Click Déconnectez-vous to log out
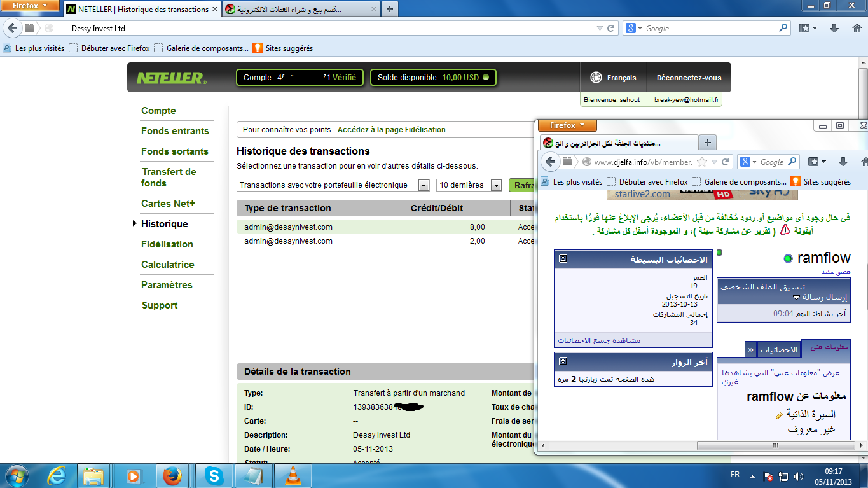 pyautogui.click(x=689, y=78)
